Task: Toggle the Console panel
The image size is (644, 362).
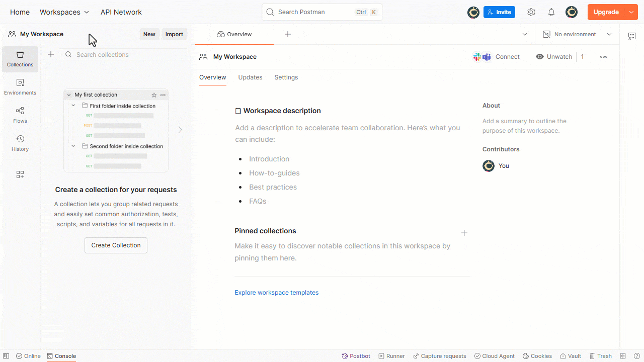Action: tap(61, 356)
